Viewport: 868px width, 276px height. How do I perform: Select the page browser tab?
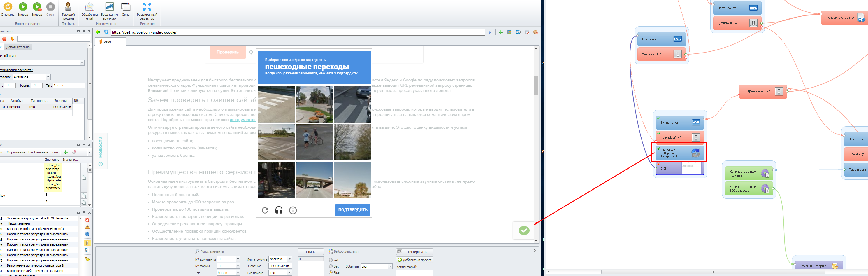tap(110, 41)
